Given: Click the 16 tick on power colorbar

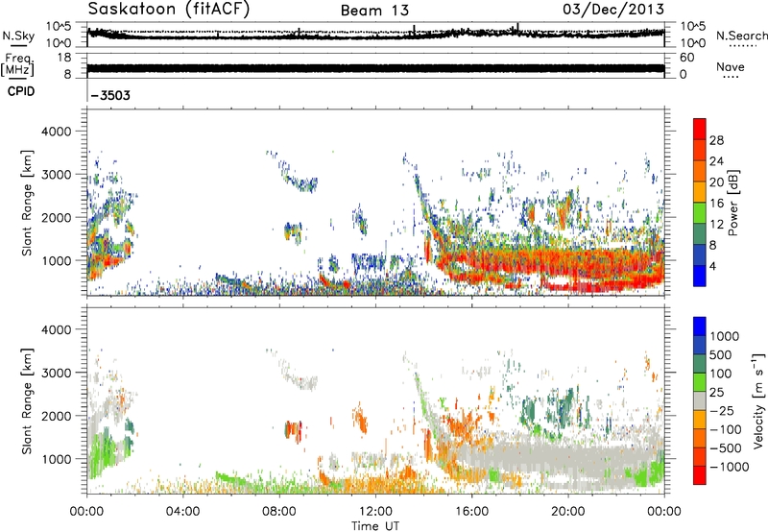Looking at the screenshot, I should point(716,204).
